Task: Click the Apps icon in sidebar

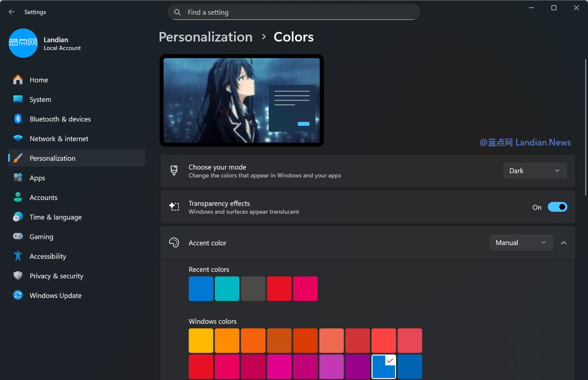Action: pyautogui.click(x=18, y=178)
